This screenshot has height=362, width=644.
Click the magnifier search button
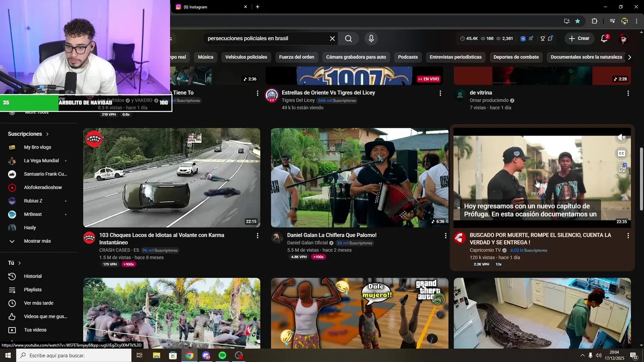coord(348,39)
